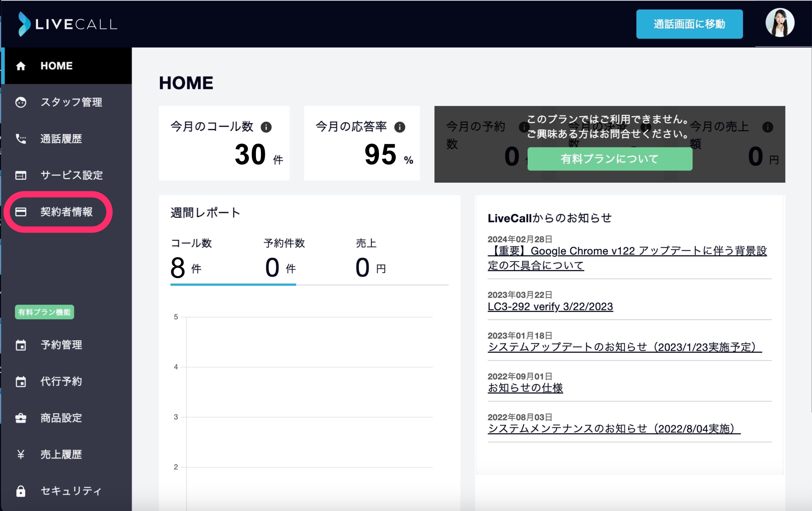Open セキュリティ in the sidebar
Viewport: 812px width, 511px height.
click(x=67, y=491)
